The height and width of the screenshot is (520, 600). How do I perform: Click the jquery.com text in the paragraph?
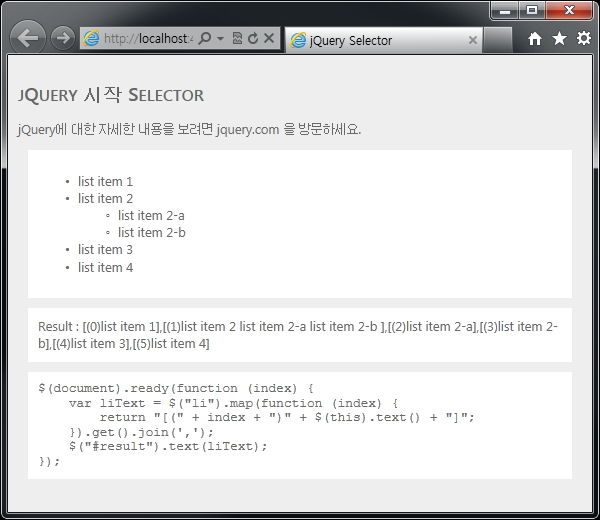(248, 130)
